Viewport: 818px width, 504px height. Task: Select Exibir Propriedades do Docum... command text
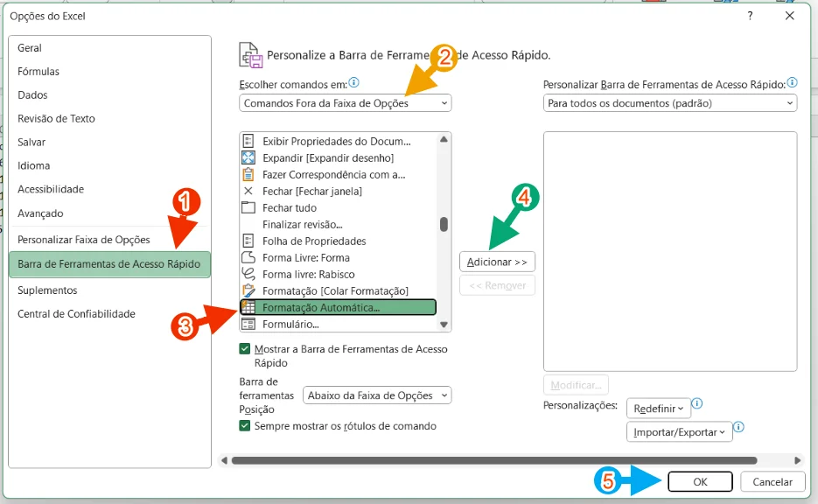tap(337, 141)
